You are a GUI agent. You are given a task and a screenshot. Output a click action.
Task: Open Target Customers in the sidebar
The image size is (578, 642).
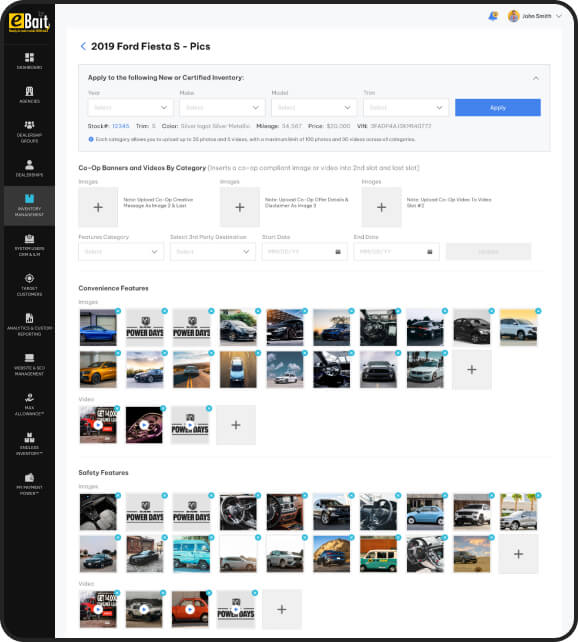tap(29, 285)
